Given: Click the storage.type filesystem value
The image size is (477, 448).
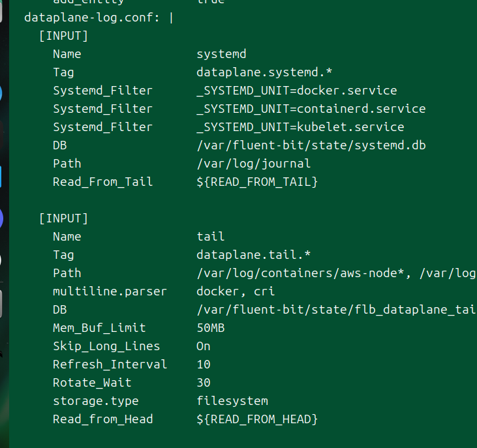Looking at the screenshot, I should [232, 401].
